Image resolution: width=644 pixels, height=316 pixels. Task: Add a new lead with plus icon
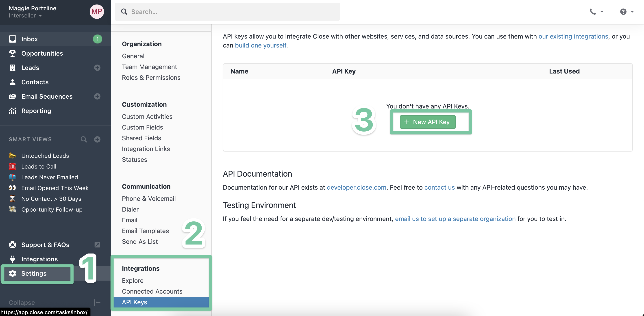click(97, 68)
